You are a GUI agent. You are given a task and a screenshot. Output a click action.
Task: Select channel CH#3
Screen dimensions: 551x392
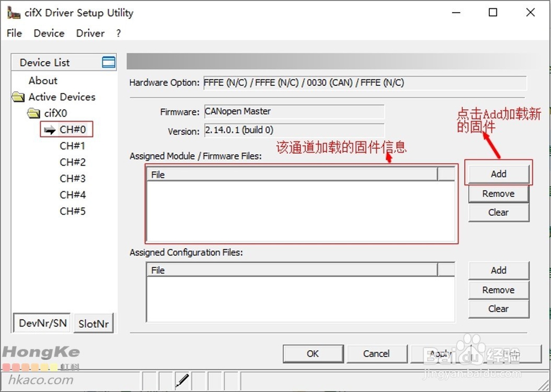72,178
